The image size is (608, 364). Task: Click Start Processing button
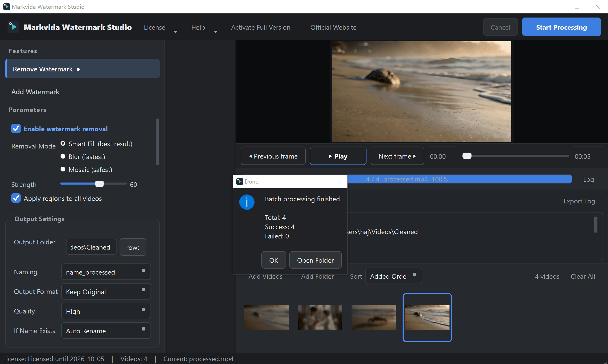click(x=561, y=27)
